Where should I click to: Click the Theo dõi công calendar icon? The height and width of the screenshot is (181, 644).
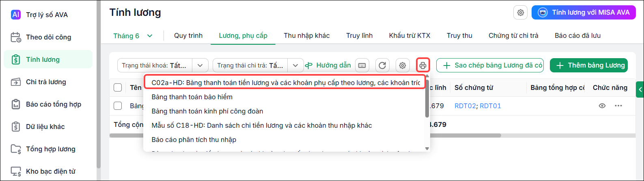pos(16,37)
